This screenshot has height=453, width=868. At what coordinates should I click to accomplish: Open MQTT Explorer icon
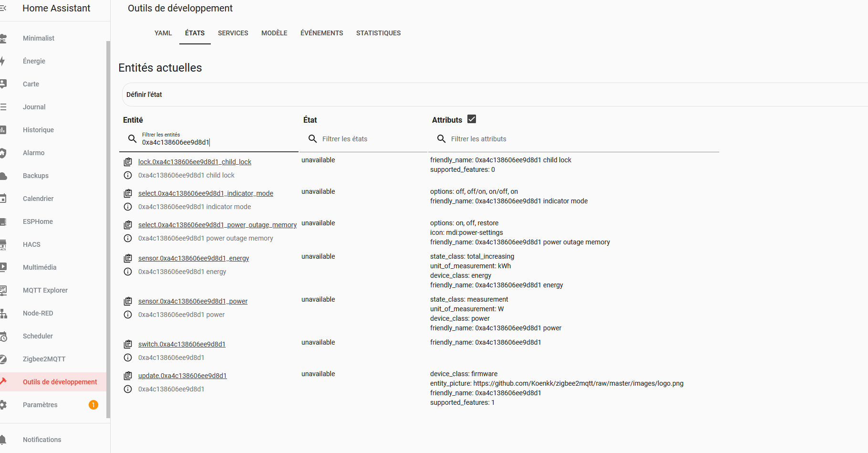3,290
